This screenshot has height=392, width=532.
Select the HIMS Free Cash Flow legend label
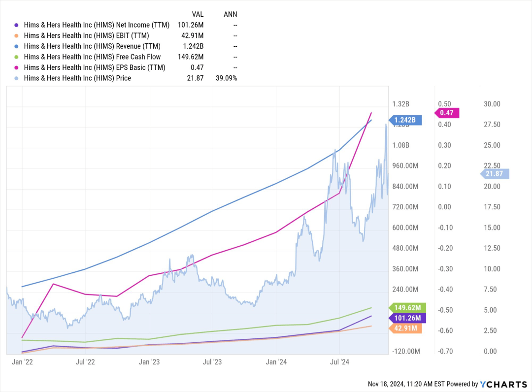click(92, 57)
